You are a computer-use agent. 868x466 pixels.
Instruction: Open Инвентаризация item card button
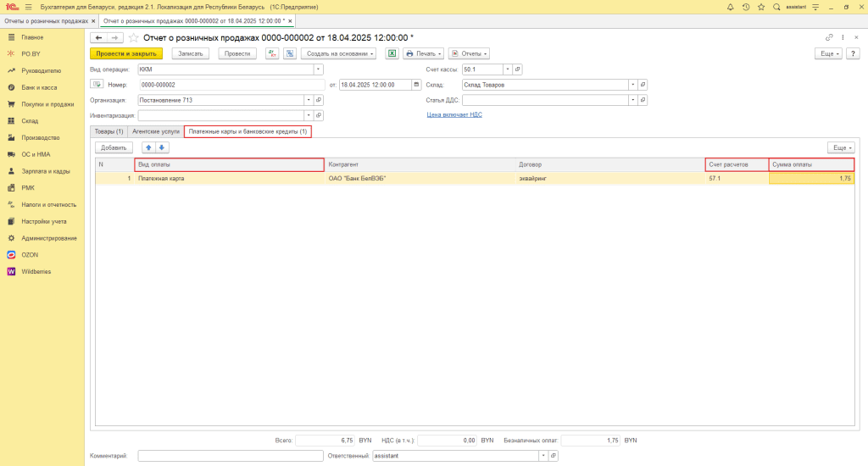[319, 116]
